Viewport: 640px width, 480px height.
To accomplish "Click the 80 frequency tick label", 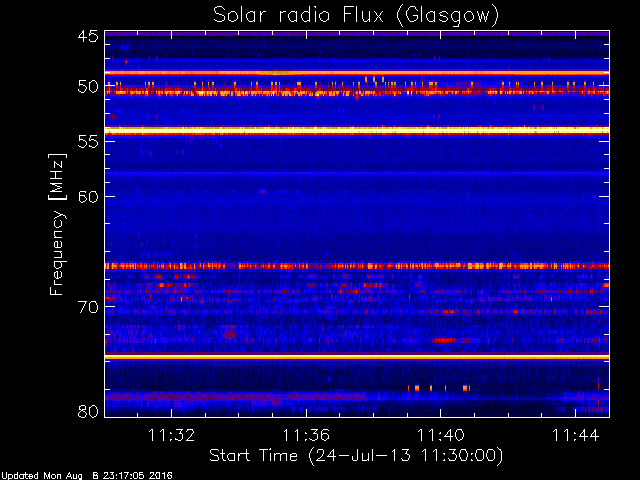I will pos(88,411).
